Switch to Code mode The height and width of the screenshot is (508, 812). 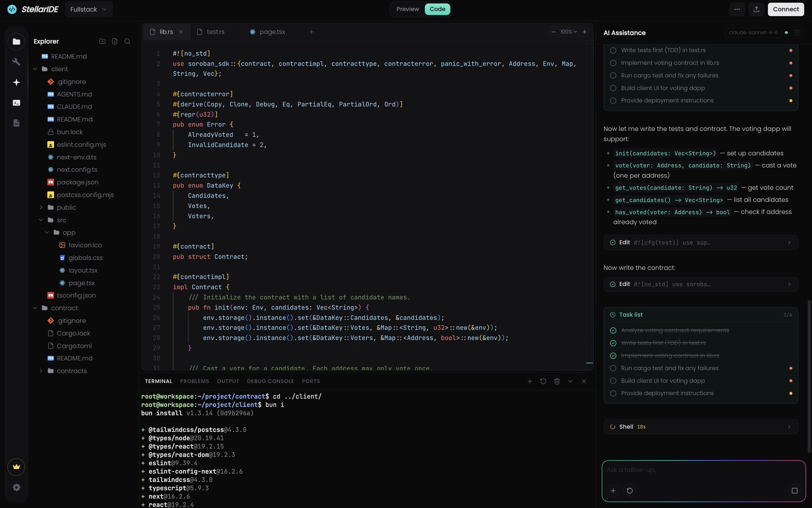(437, 9)
